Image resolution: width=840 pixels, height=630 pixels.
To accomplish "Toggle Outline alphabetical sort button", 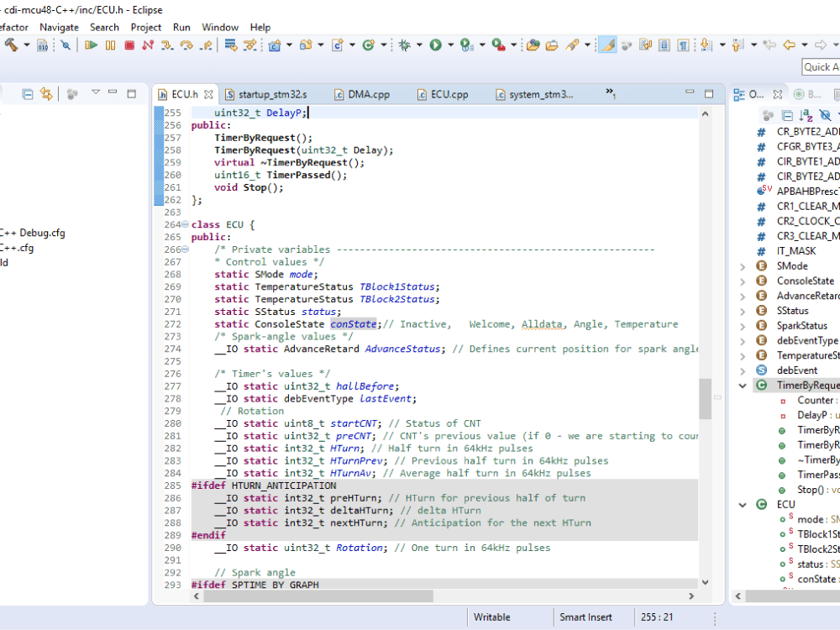I will pos(806,115).
